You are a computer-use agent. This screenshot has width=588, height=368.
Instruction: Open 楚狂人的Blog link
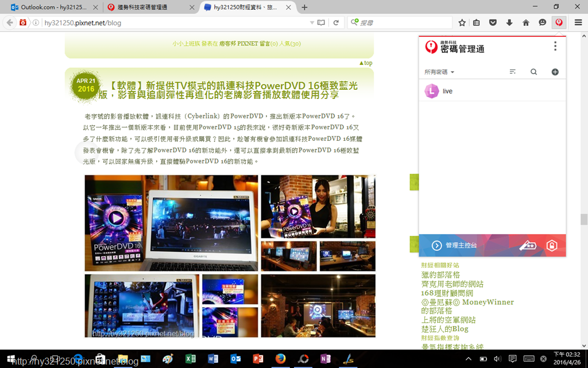pos(445,329)
